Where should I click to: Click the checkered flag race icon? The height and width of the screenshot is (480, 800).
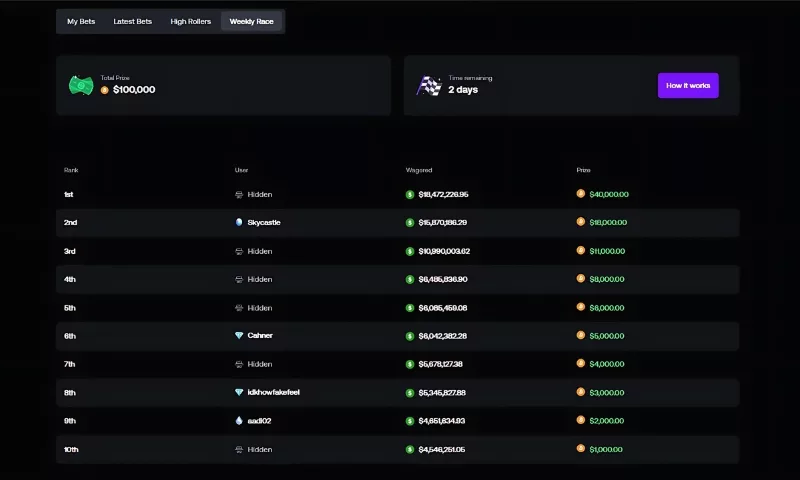click(x=429, y=85)
